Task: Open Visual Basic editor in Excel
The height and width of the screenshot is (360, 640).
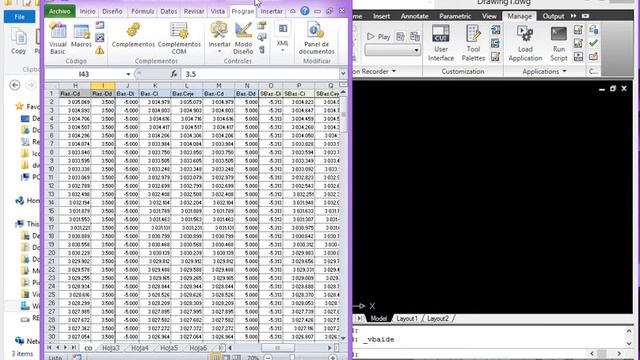Action: (58, 38)
